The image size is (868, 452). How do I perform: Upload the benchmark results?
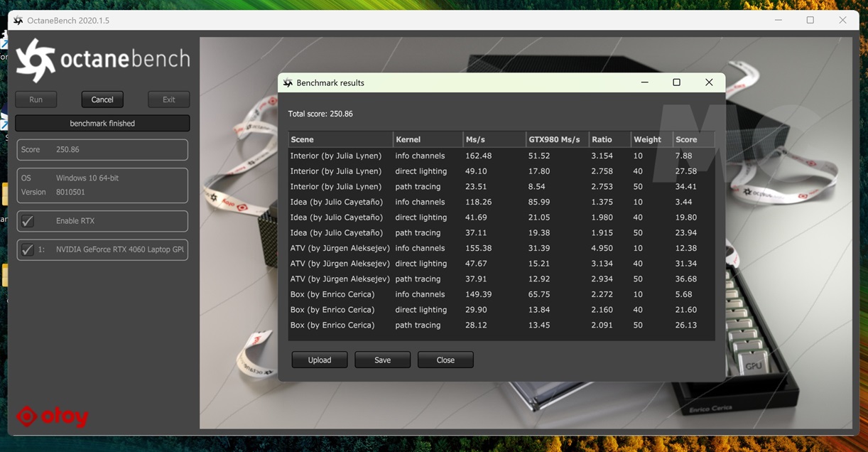(320, 360)
